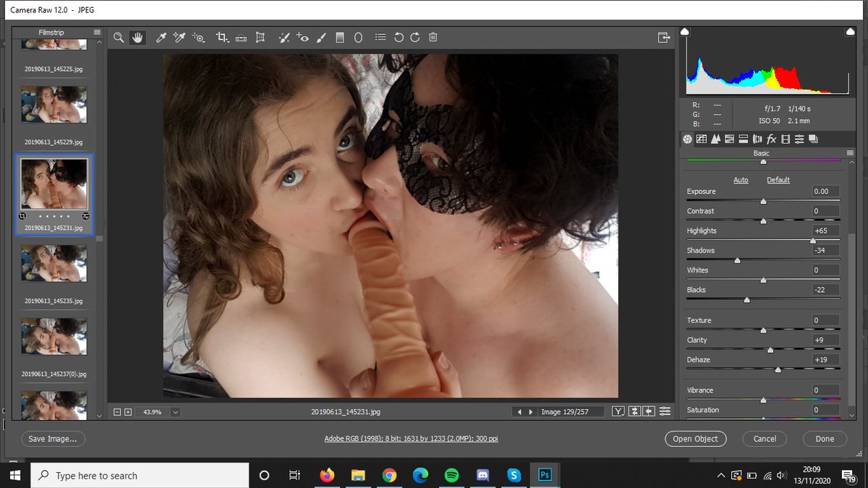The width and height of the screenshot is (868, 488).
Task: Select the Color Sampler tool
Action: pyautogui.click(x=179, y=38)
